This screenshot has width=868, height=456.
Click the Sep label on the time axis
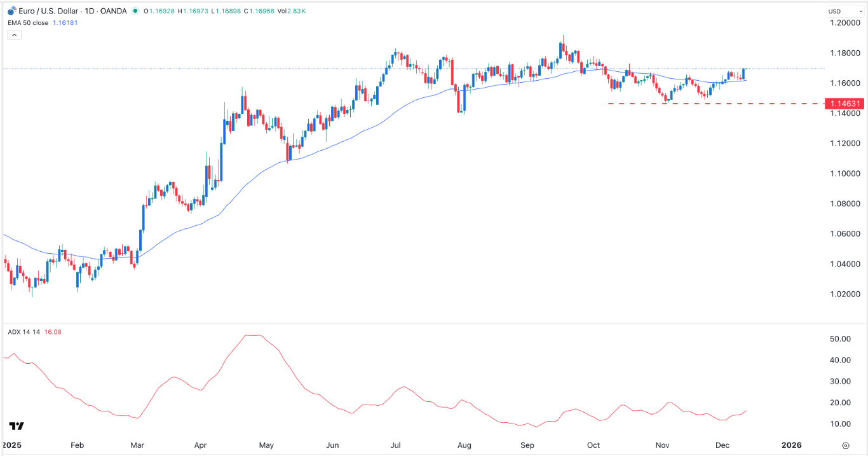pos(527,445)
